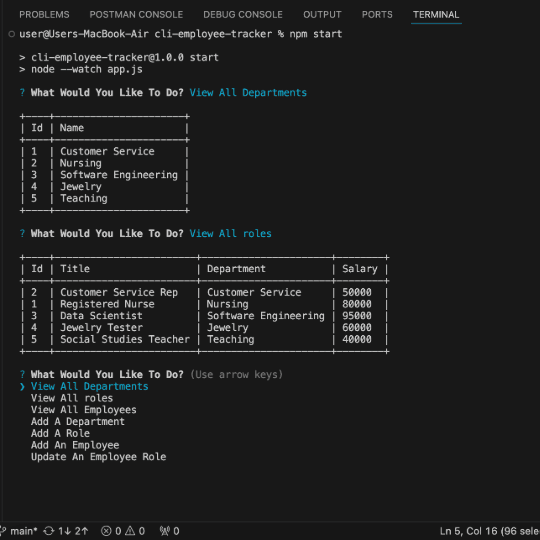Select highlighted View All Departments menu option
This screenshot has height=540, width=540.
90,386
